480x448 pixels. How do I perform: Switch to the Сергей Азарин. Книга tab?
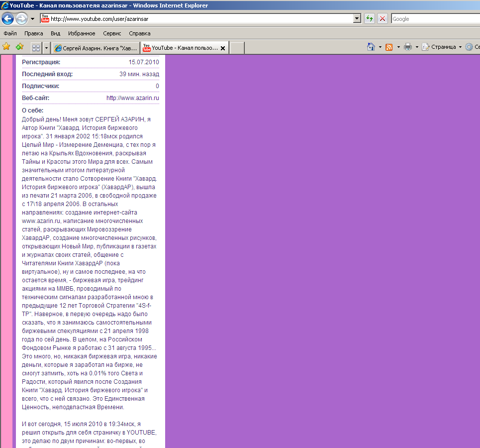(96, 48)
